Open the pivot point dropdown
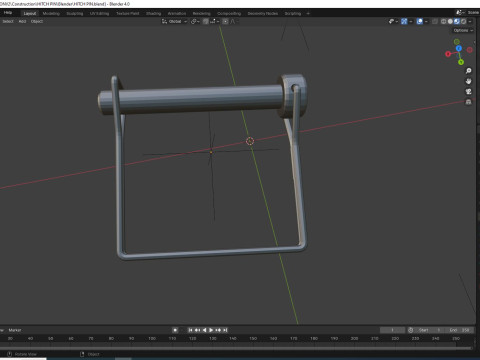 pyautogui.click(x=195, y=21)
